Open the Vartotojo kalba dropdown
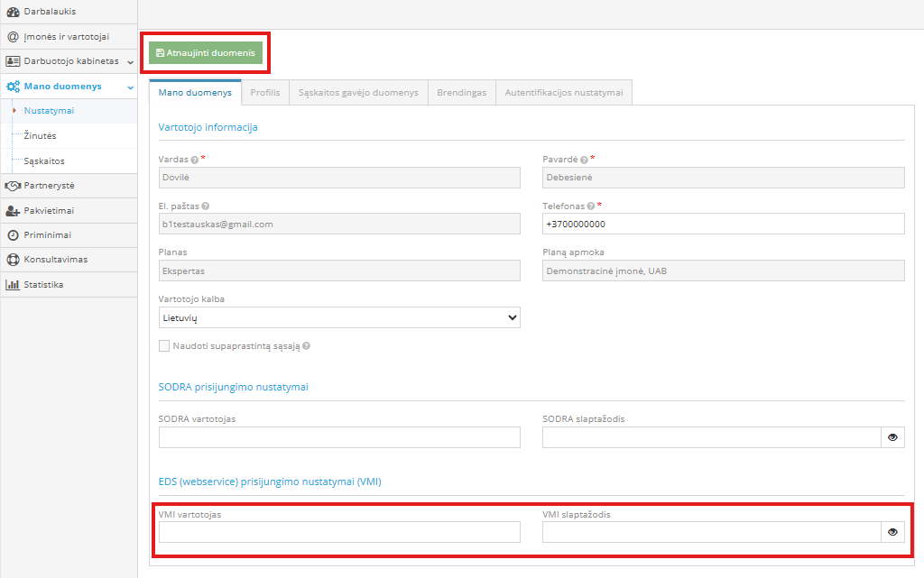This screenshot has height=578, width=924. click(339, 317)
